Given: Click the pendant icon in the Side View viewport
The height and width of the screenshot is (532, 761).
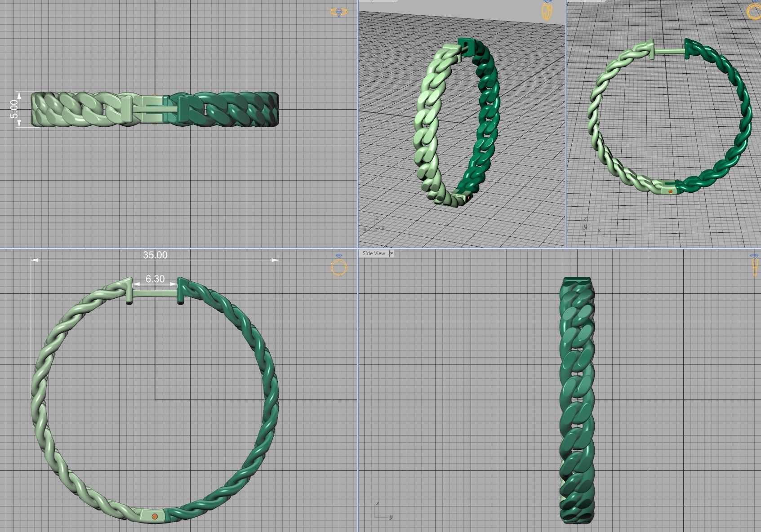Looking at the screenshot, I should coord(755,265).
